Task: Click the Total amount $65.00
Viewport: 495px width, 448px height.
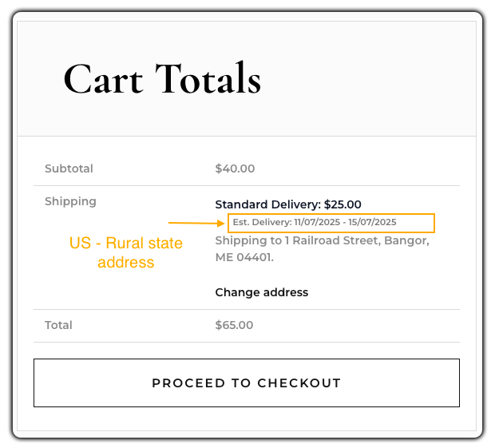Action: (234, 325)
